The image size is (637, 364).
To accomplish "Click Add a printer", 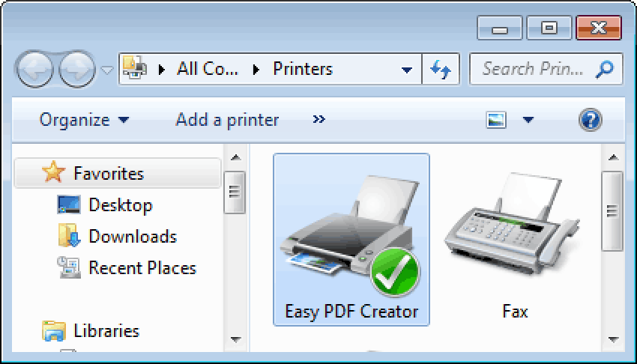I will (x=227, y=120).
